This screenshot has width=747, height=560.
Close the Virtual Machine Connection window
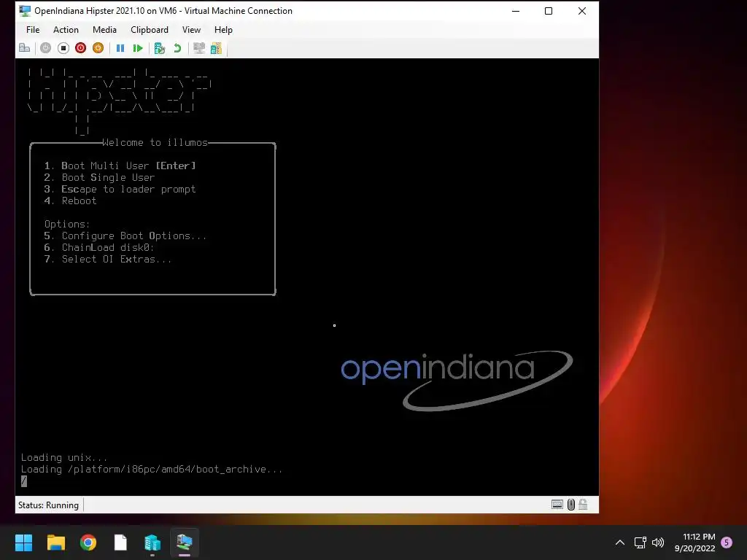tap(581, 10)
